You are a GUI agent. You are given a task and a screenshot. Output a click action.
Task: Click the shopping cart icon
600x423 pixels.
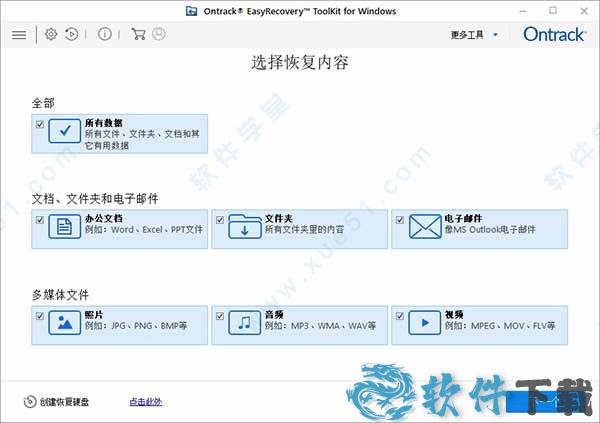(x=138, y=34)
